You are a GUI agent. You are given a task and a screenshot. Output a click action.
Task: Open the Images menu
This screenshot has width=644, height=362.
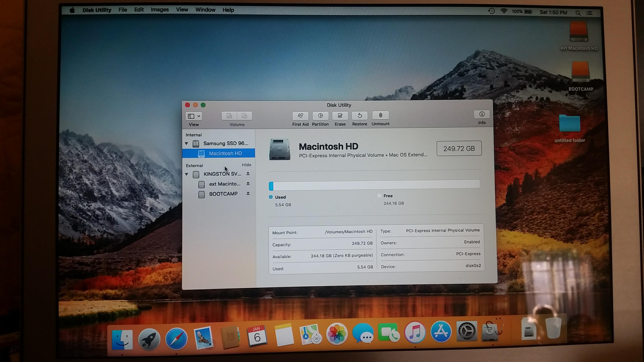(159, 10)
